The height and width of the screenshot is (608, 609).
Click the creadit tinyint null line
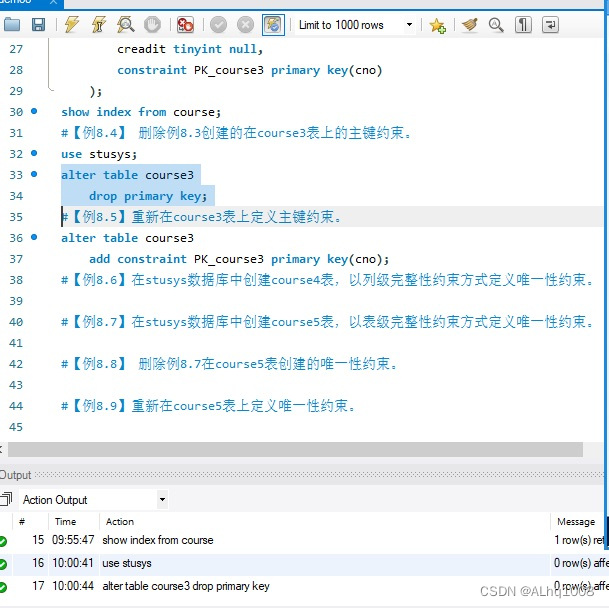(190, 49)
